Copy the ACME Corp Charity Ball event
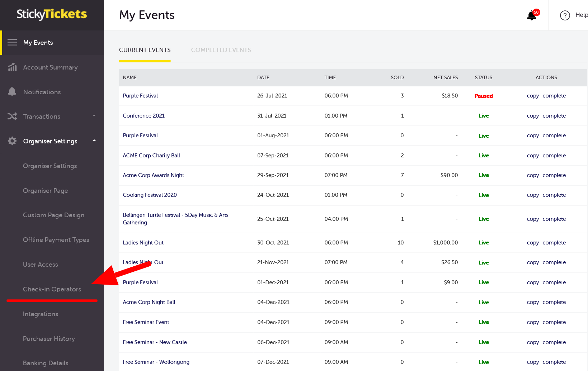588x371 pixels. [533, 156]
